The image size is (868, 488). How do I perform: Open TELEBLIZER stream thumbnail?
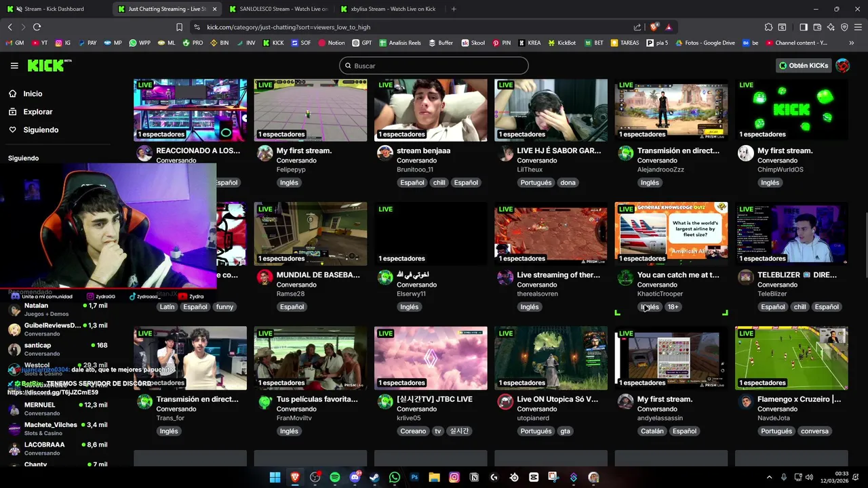pyautogui.click(x=791, y=233)
